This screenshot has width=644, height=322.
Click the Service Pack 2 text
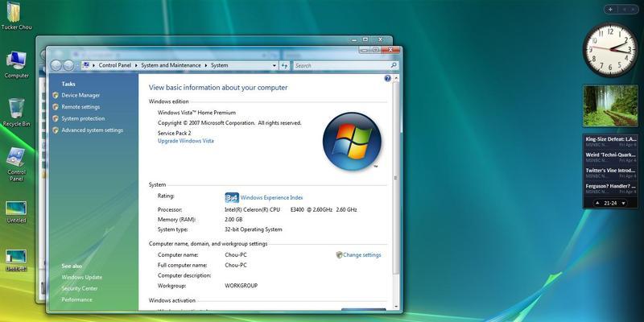point(174,133)
